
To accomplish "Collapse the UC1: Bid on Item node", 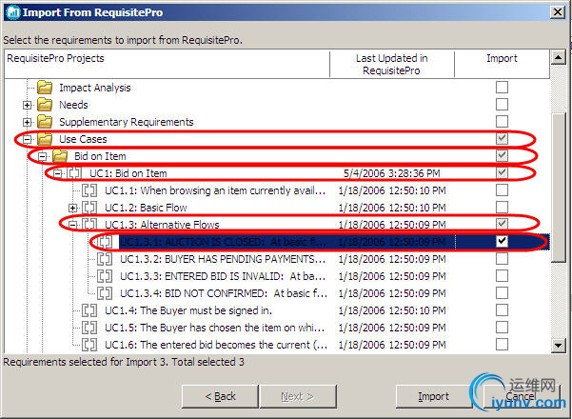I will click(58, 174).
